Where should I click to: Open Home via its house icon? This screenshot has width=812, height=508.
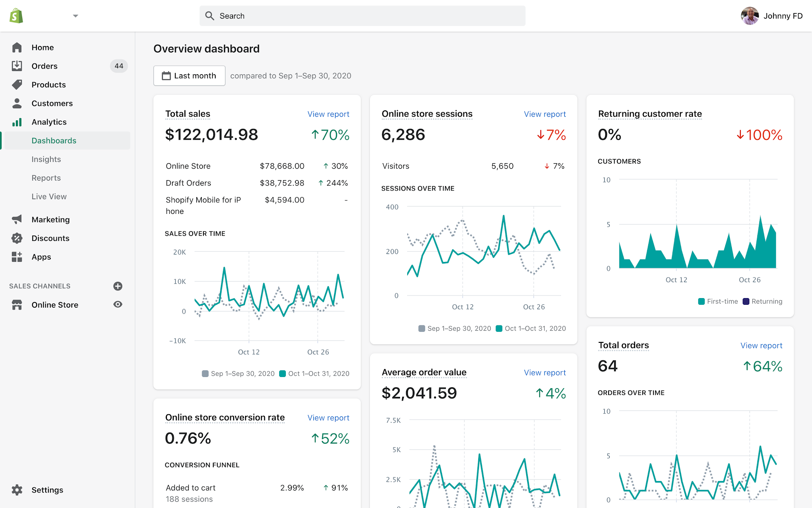pos(17,48)
